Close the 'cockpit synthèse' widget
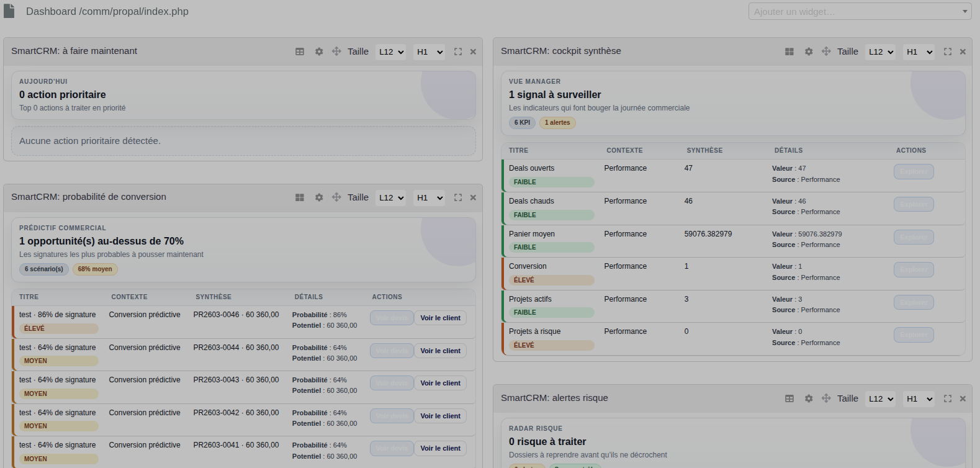This screenshot has height=468, width=980. click(x=963, y=52)
